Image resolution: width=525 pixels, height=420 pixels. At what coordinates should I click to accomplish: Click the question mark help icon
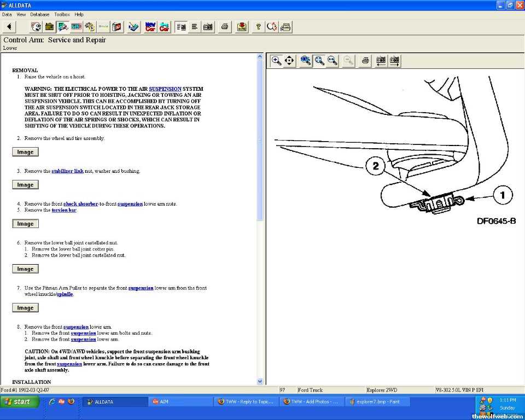point(258,27)
